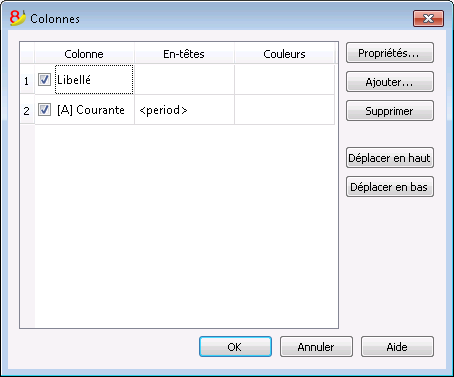Click the Couleurs cell for Libellé row

[284, 80]
